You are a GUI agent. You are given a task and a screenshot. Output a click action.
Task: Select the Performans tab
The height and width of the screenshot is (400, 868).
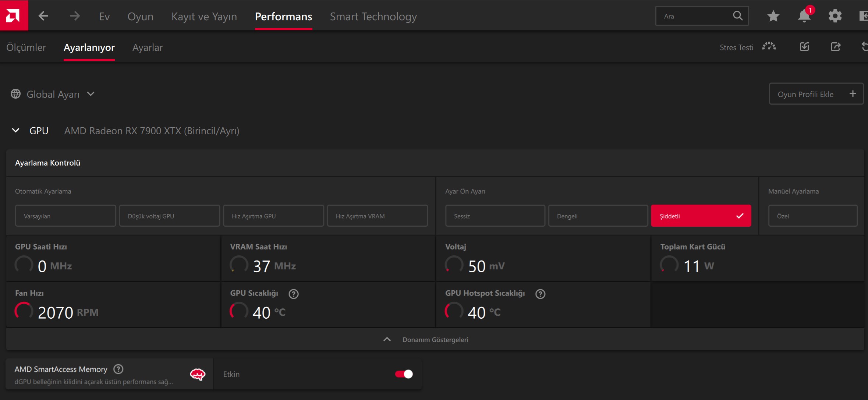pyautogui.click(x=283, y=16)
